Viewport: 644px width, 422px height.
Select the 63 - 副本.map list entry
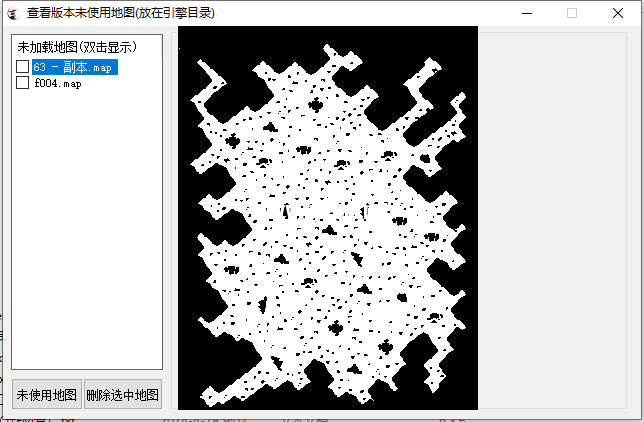pyautogui.click(x=75, y=67)
